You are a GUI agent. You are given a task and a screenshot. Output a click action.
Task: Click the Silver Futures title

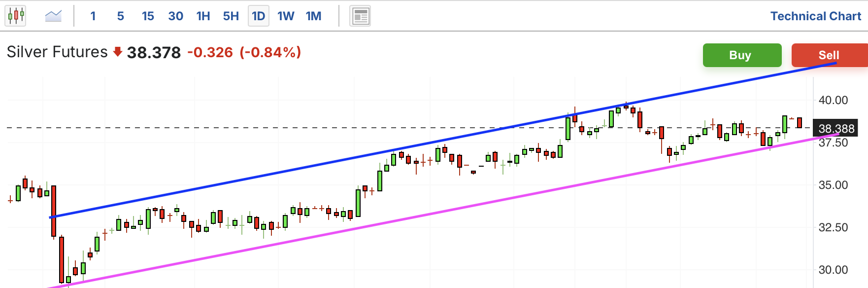coord(57,52)
